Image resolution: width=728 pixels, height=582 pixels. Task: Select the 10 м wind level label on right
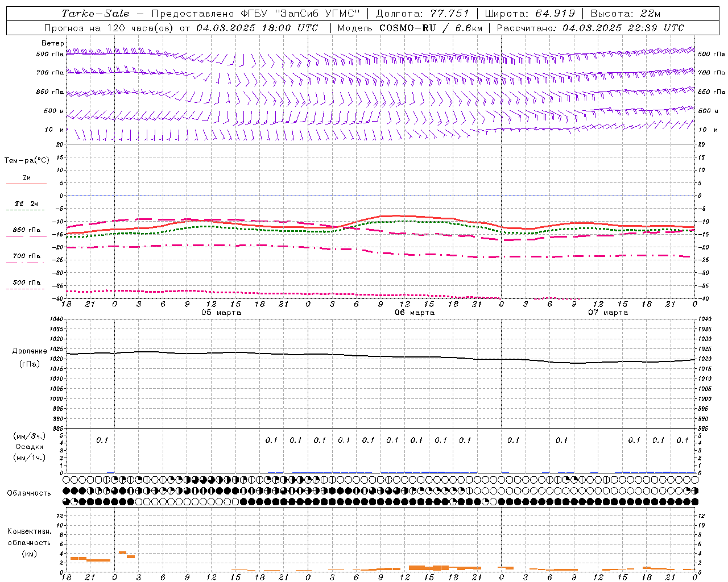coord(708,130)
